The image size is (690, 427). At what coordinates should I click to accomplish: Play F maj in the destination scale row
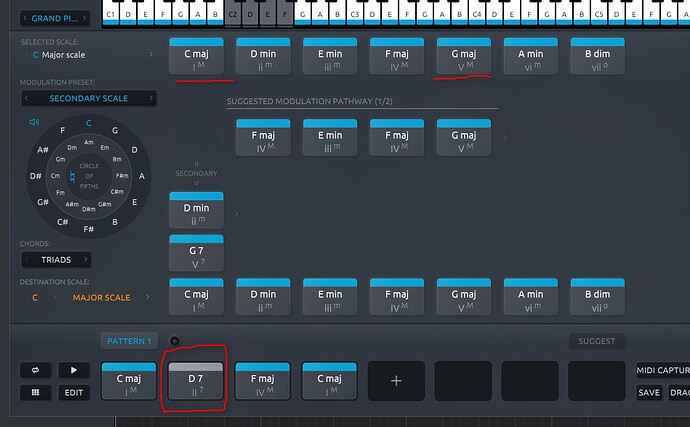click(x=397, y=297)
